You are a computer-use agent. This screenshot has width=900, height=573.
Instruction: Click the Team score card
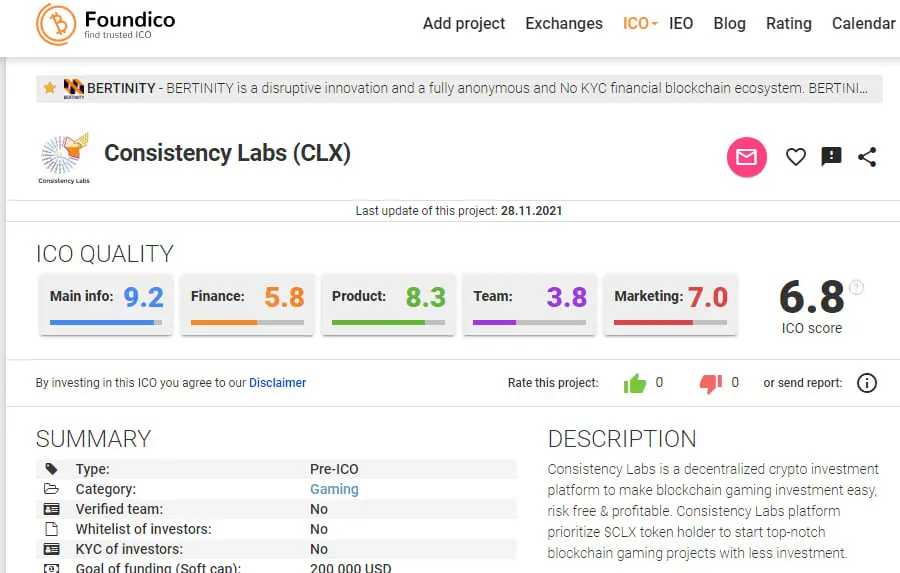click(x=530, y=305)
